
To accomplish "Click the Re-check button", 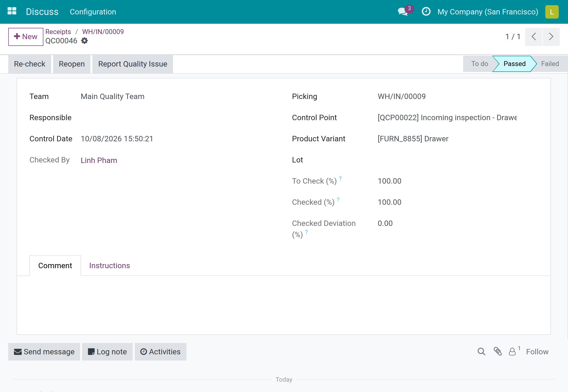I will click(29, 64).
